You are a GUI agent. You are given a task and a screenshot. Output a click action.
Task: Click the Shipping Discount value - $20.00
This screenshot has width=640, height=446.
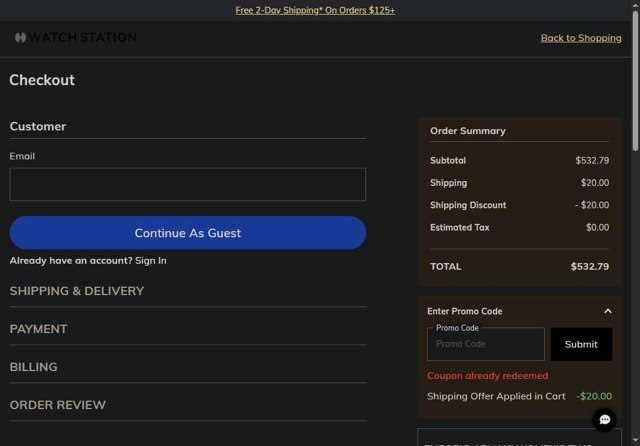[x=592, y=205]
